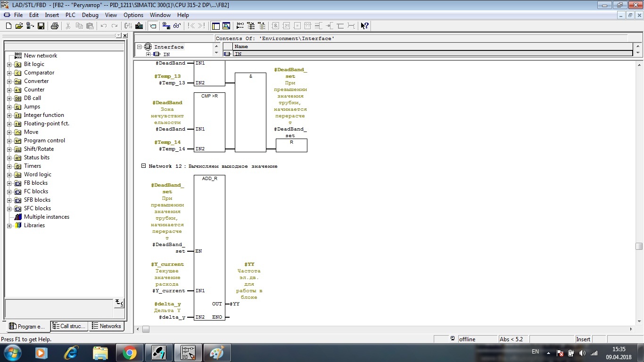Open the File menu
The image size is (644, 362).
18,15
